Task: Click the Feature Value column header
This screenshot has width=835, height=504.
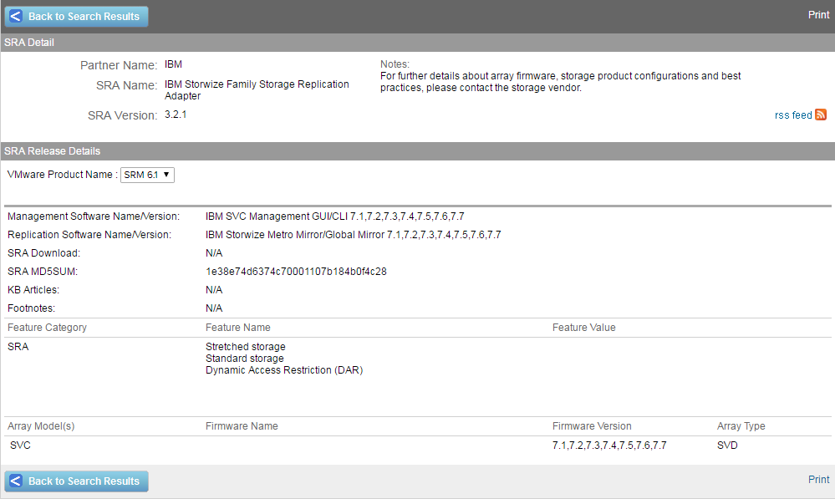Action: click(x=583, y=328)
